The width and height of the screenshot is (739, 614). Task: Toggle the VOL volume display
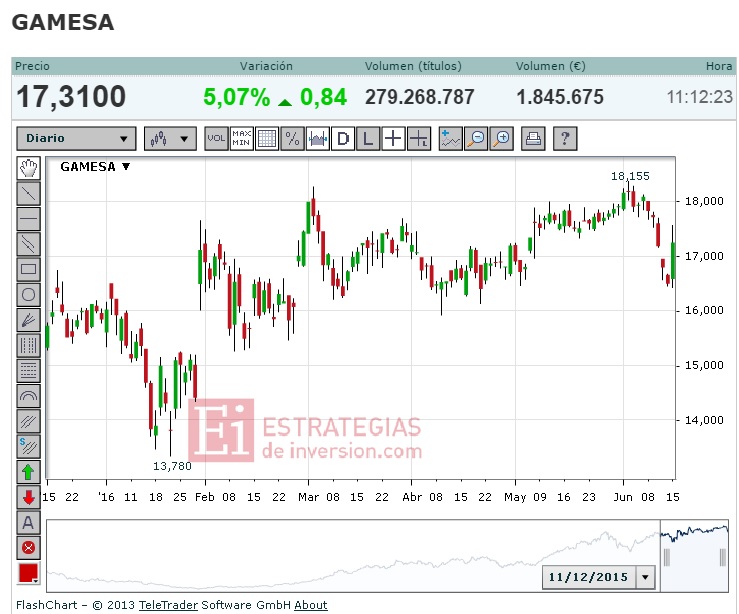(216, 139)
